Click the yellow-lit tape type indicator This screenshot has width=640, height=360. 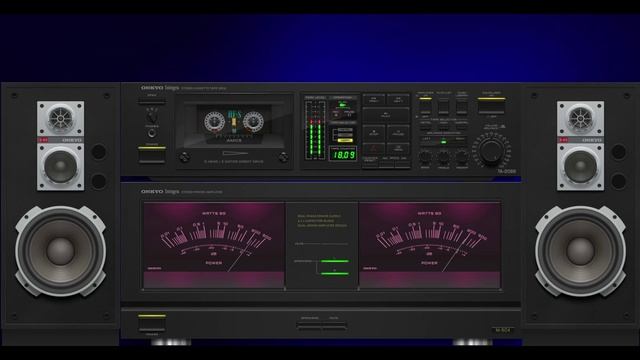pos(345,140)
